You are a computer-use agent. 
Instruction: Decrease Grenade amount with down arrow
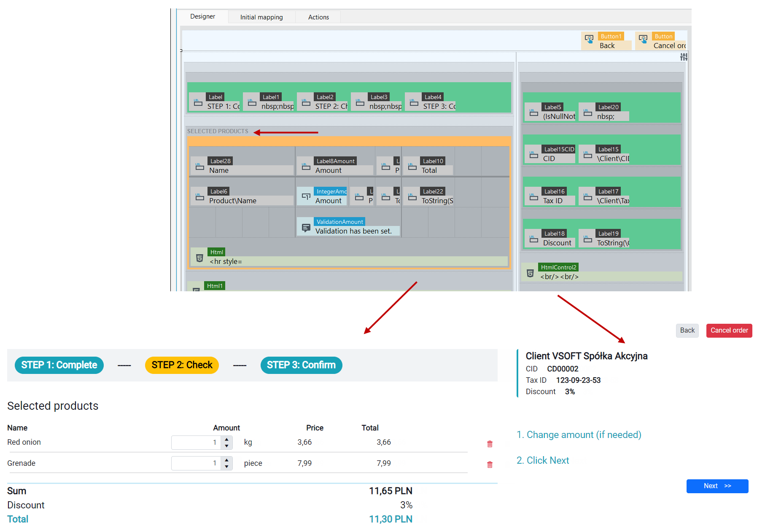pos(226,467)
